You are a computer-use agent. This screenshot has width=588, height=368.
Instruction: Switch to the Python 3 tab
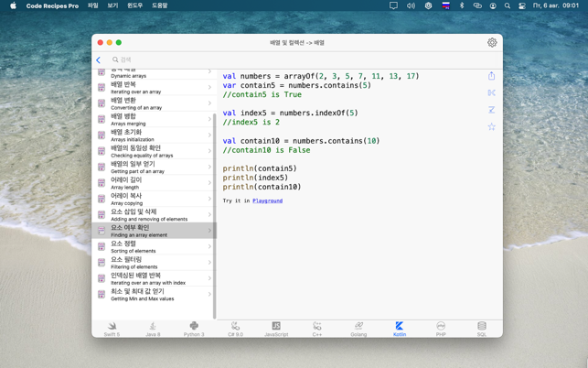point(194,329)
